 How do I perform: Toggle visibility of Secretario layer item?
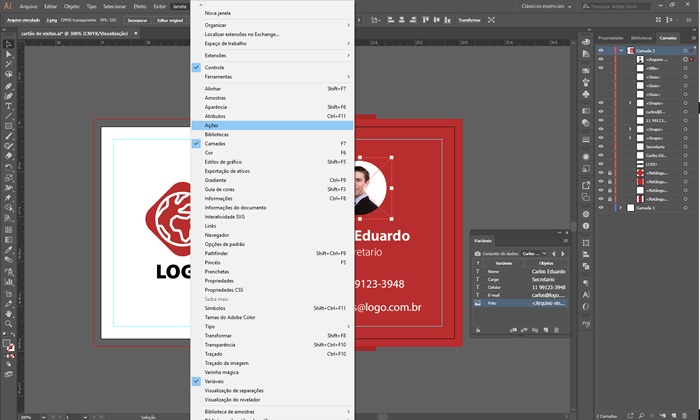(x=601, y=146)
